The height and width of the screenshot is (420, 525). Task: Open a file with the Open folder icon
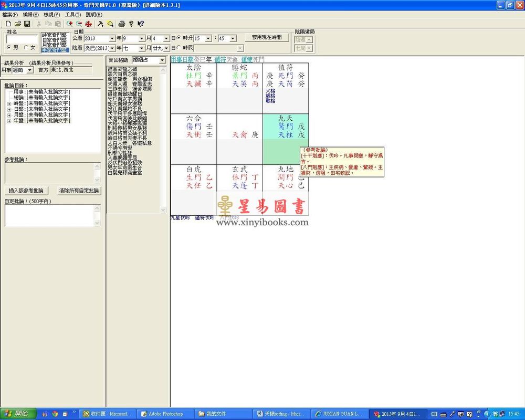tap(18, 24)
